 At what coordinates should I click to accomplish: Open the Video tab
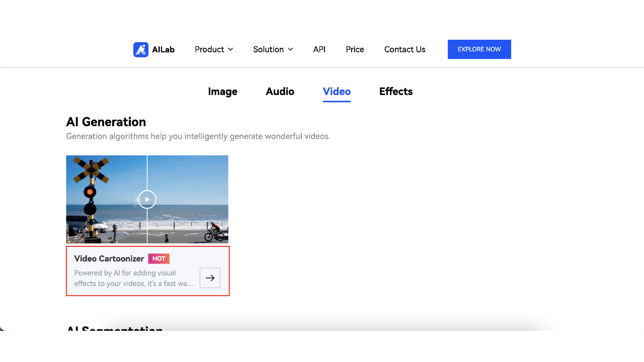pyautogui.click(x=337, y=92)
